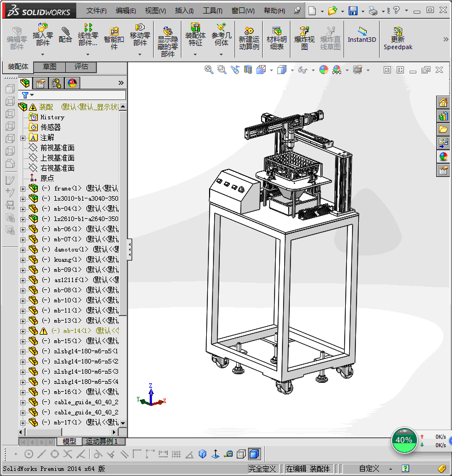This screenshot has height=476, width=452.
Task: Click Previous View icon
Action: pyautogui.click(x=235, y=70)
